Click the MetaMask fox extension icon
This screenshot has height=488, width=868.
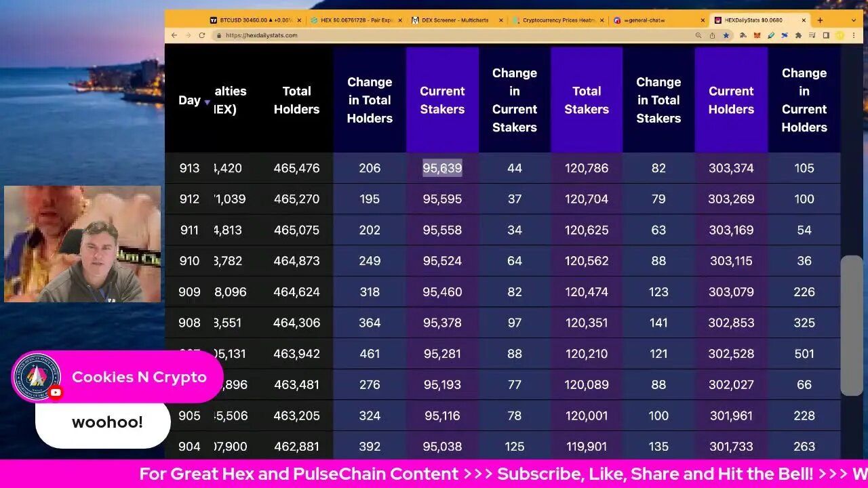point(757,35)
